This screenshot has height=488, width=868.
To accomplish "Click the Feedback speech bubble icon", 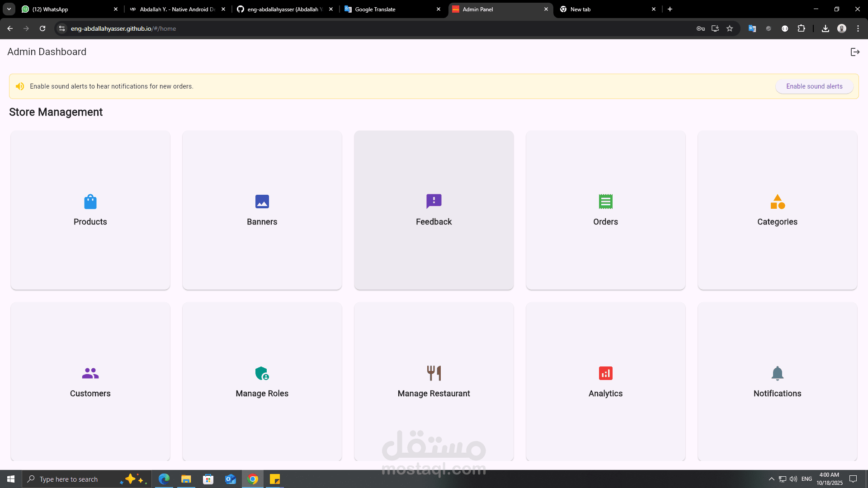I will click(434, 202).
